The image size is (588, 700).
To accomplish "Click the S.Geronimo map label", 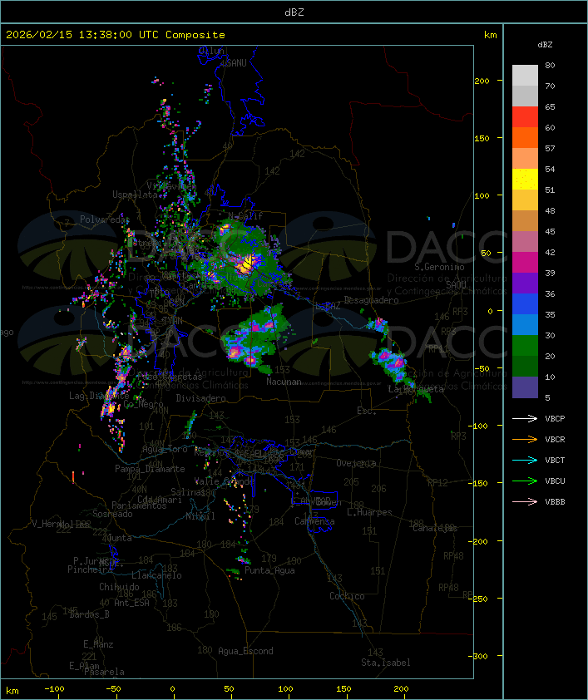I will pyautogui.click(x=439, y=267).
